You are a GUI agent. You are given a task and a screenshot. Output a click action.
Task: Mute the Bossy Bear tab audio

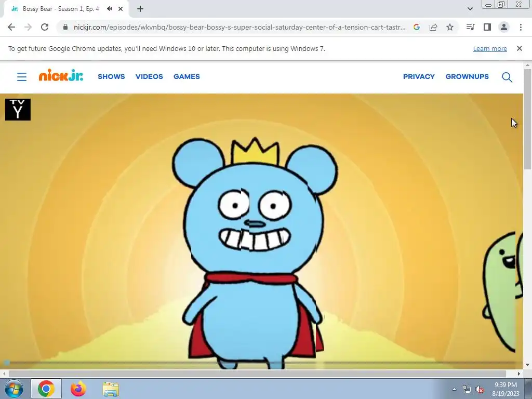(x=109, y=9)
